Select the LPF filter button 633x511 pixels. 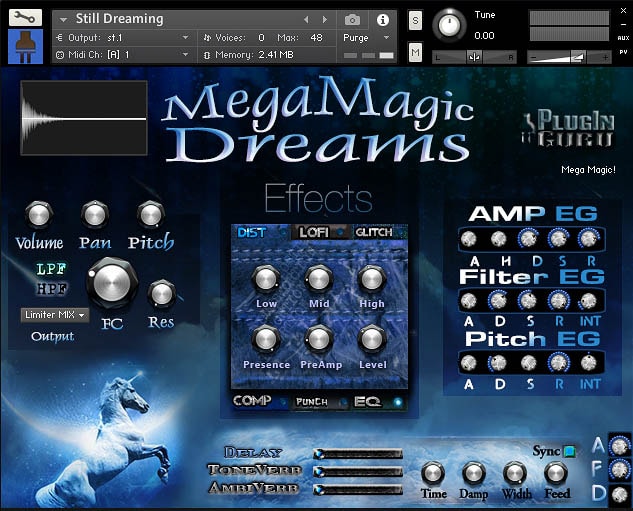[52, 269]
